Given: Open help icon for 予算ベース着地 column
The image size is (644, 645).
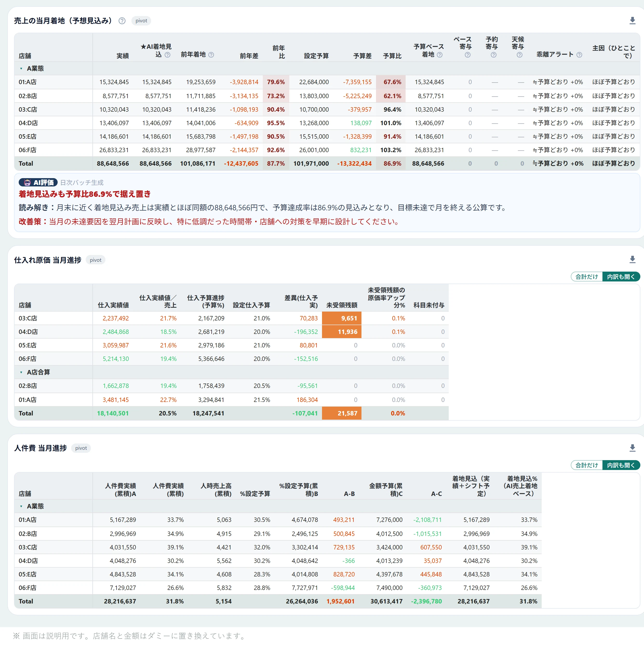Looking at the screenshot, I should coord(440,55).
